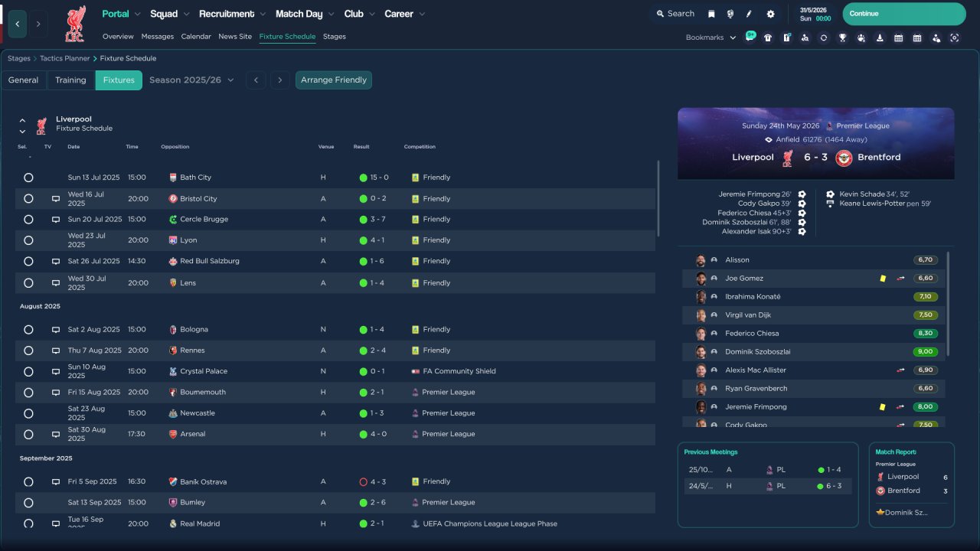Expand the Club menu dropdown arrow
This screenshot has height=551, width=980.
(x=372, y=15)
